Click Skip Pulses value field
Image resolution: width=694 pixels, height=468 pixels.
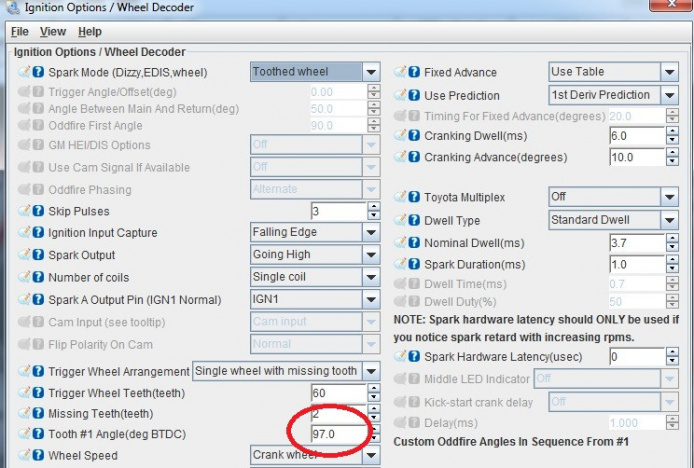(x=339, y=211)
